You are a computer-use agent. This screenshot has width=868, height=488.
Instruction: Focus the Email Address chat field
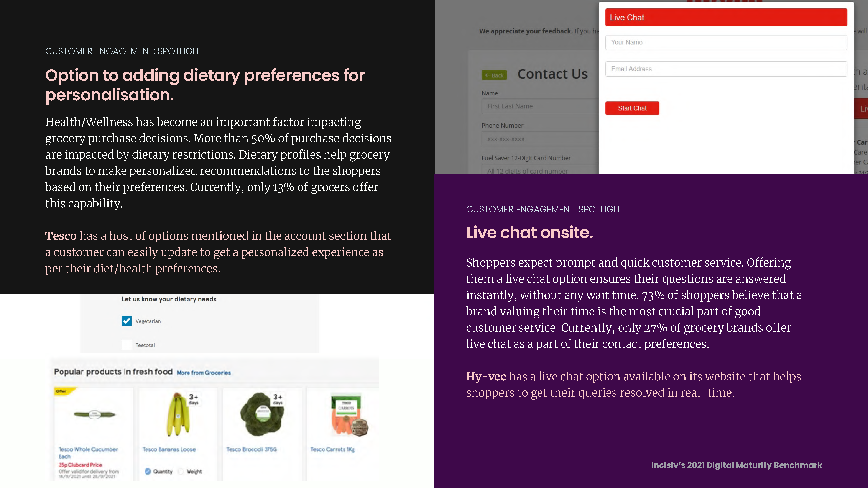click(726, 69)
